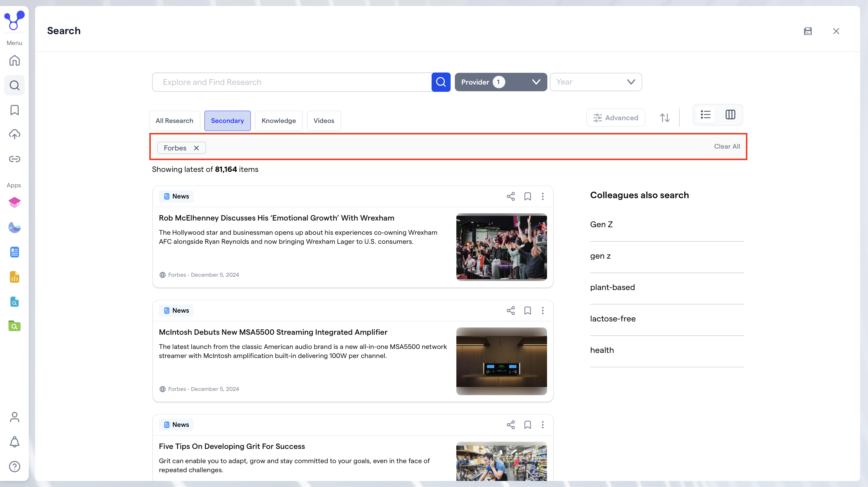The height and width of the screenshot is (487, 868).
Task: Open the Home icon in sidebar
Action: click(x=15, y=61)
